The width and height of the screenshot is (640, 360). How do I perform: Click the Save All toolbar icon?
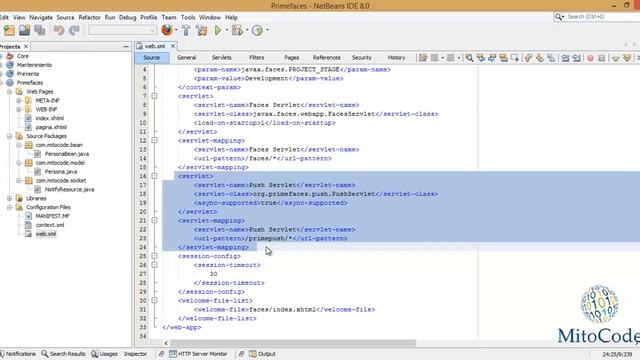click(40, 30)
